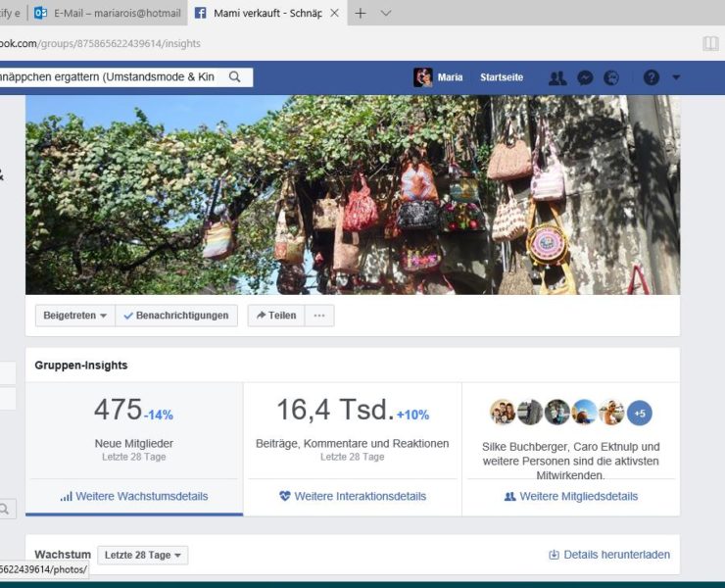
Task: Open Maria's profile picture in header
Action: coord(422,77)
